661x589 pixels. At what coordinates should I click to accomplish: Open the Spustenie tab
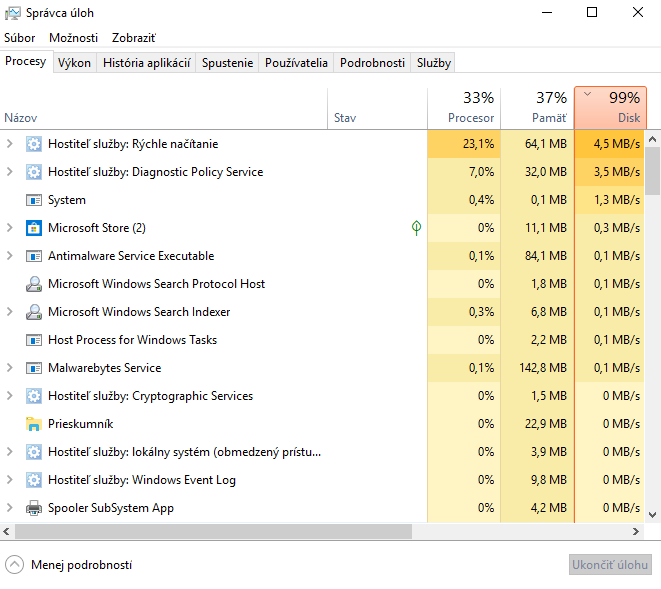tap(227, 63)
